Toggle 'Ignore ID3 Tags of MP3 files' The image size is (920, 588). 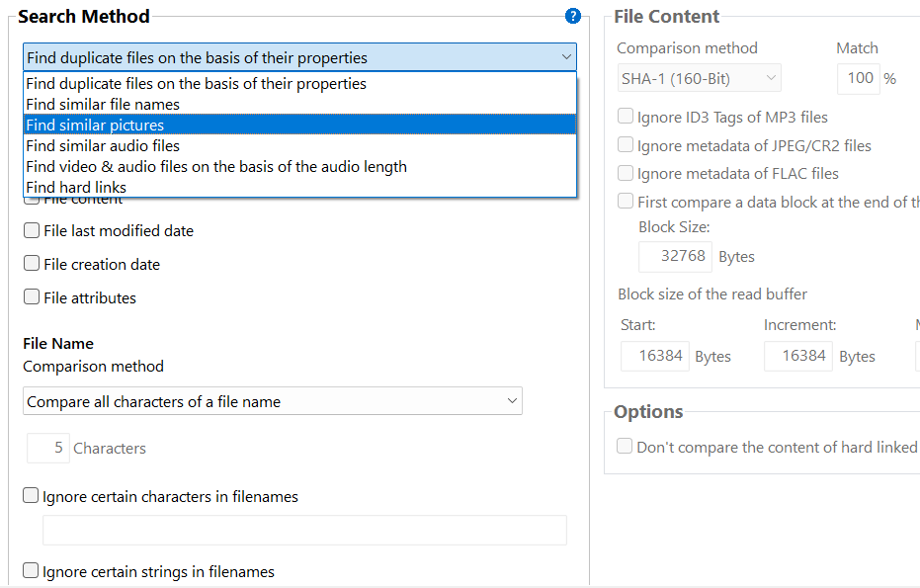(x=626, y=117)
